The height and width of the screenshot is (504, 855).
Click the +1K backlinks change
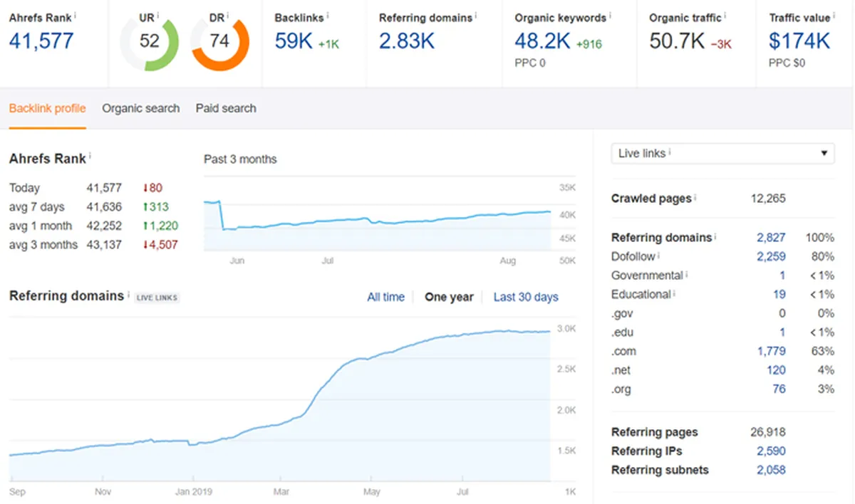tap(328, 44)
